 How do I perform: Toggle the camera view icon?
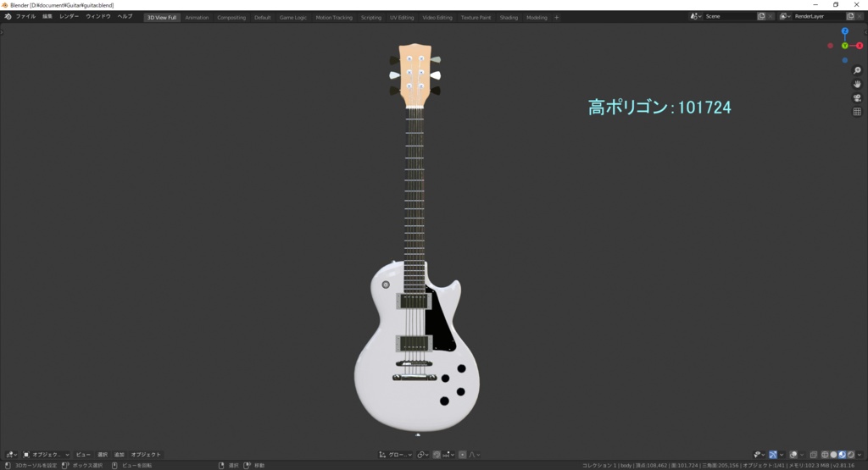857,98
